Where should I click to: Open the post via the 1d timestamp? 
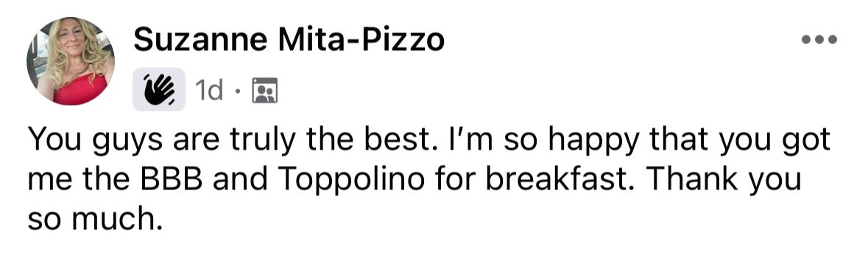pyautogui.click(x=209, y=91)
